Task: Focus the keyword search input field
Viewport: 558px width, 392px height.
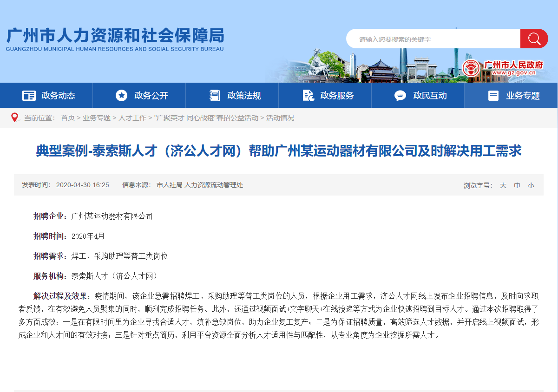Action: [x=433, y=39]
